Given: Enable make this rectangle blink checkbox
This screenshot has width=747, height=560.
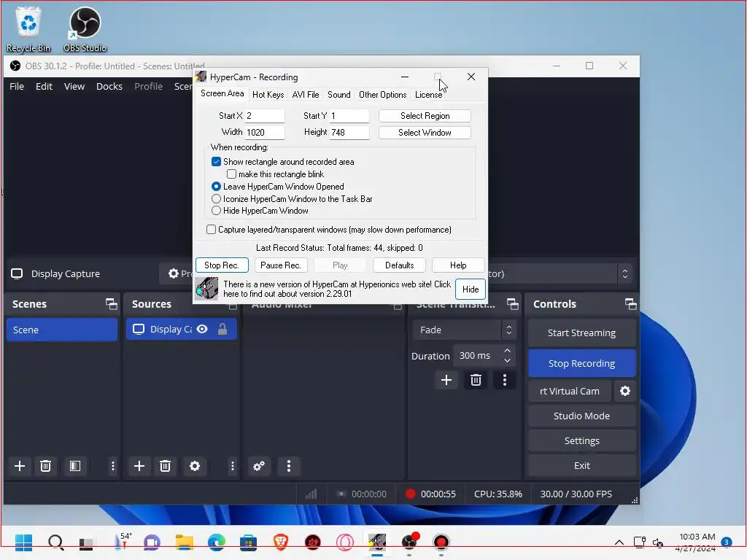Looking at the screenshot, I should (x=231, y=174).
